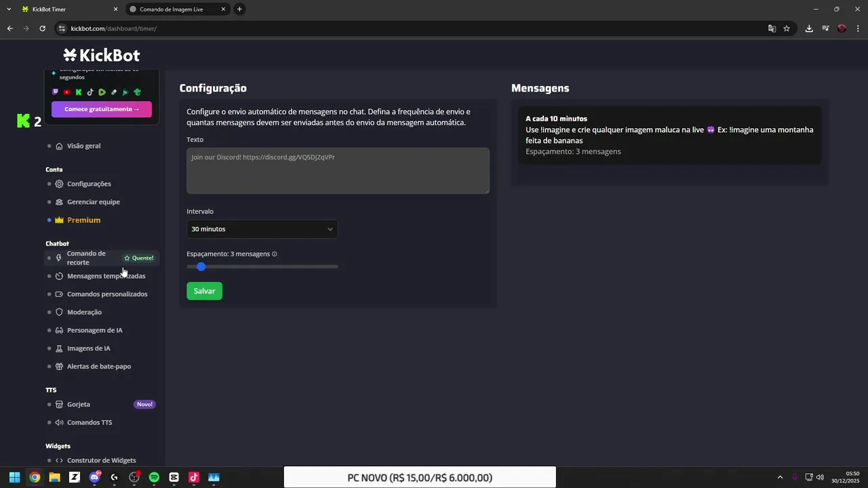This screenshot has height=488, width=868.
Task: Click the address bar URL
Action: pyautogui.click(x=114, y=28)
